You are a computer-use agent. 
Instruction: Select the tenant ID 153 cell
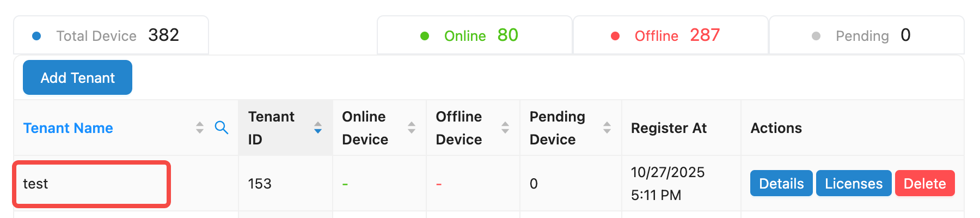(260, 184)
